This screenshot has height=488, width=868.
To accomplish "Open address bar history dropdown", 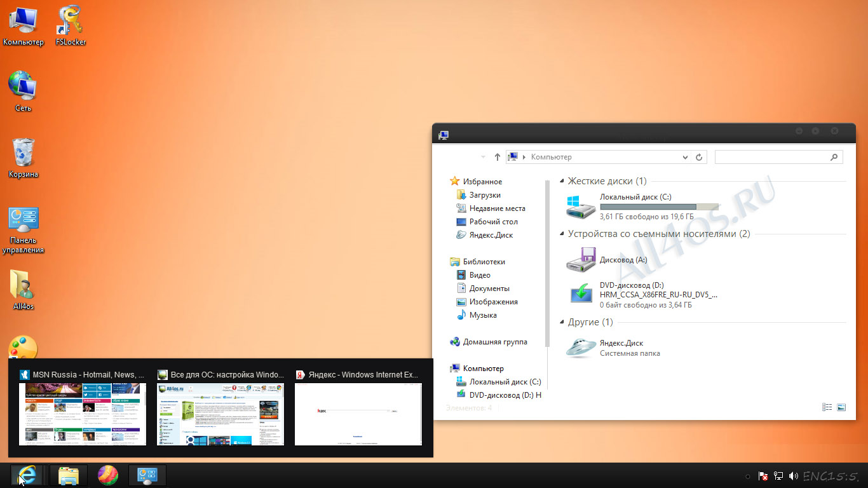I will click(x=685, y=157).
